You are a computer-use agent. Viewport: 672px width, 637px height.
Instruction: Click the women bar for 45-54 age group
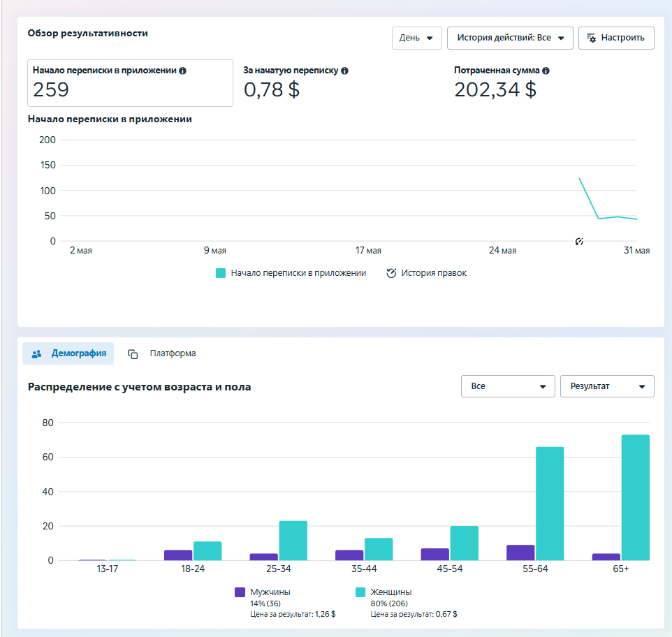pos(464,543)
